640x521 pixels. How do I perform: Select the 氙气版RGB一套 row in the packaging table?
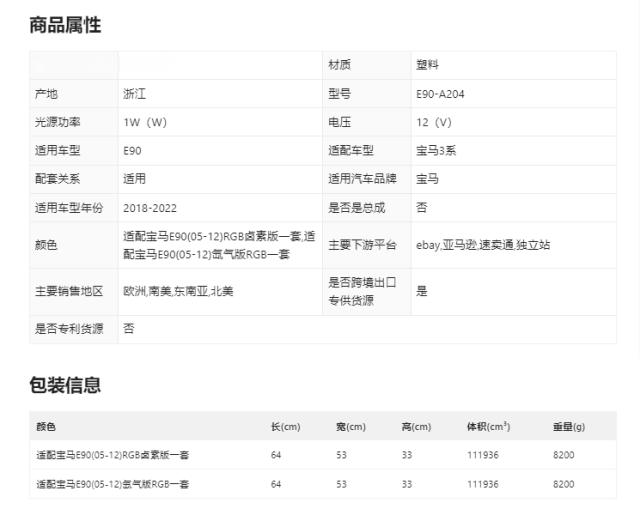coord(112,484)
